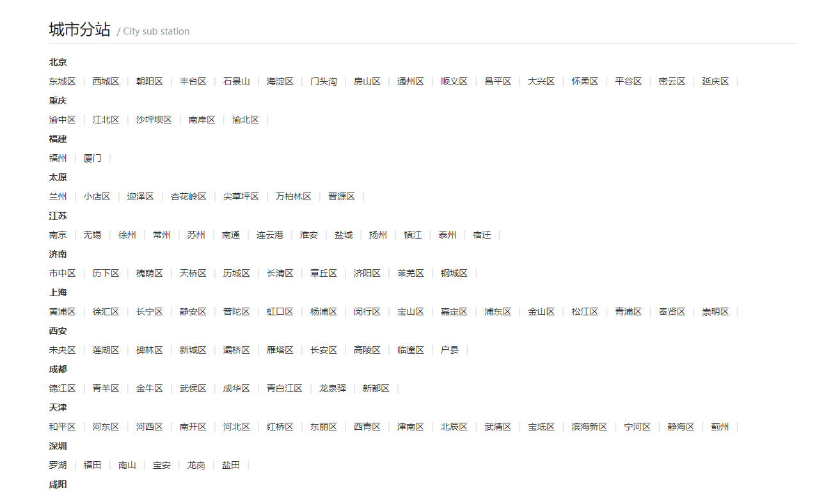
Task: Open 渝中区 under 重庆
Action: tap(62, 120)
